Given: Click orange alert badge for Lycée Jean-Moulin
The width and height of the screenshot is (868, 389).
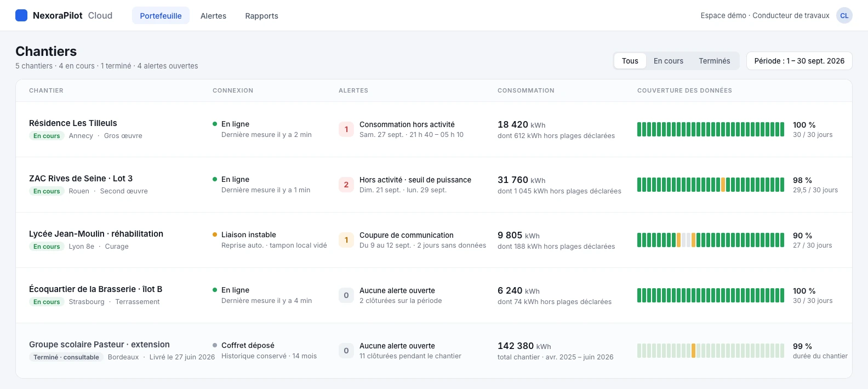Looking at the screenshot, I should pos(346,240).
